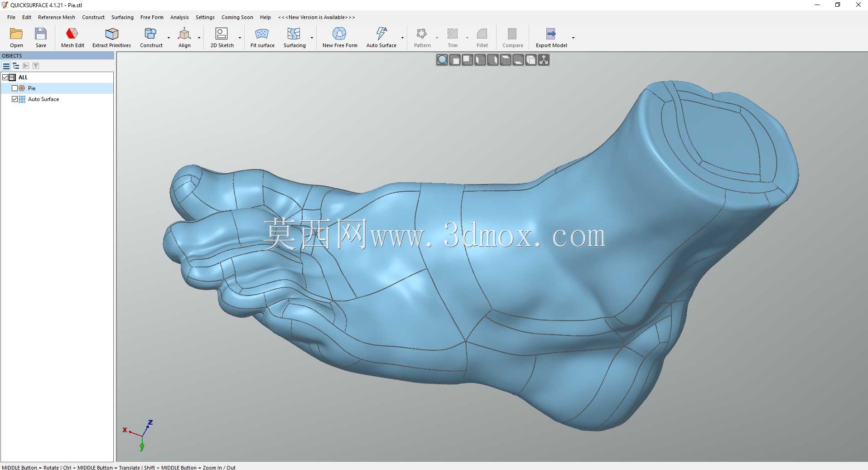Switch objects panel to list view
Viewport: 868px width, 470px height.
coord(6,66)
